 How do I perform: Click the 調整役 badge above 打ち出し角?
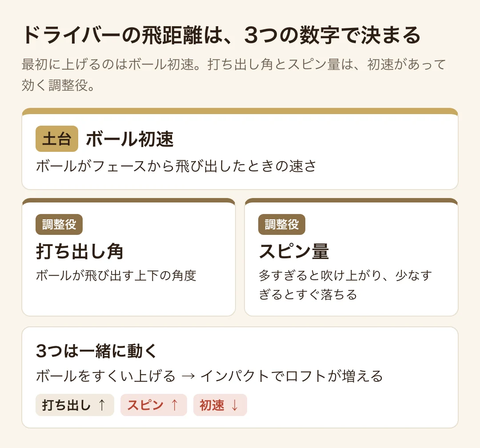click(x=59, y=225)
